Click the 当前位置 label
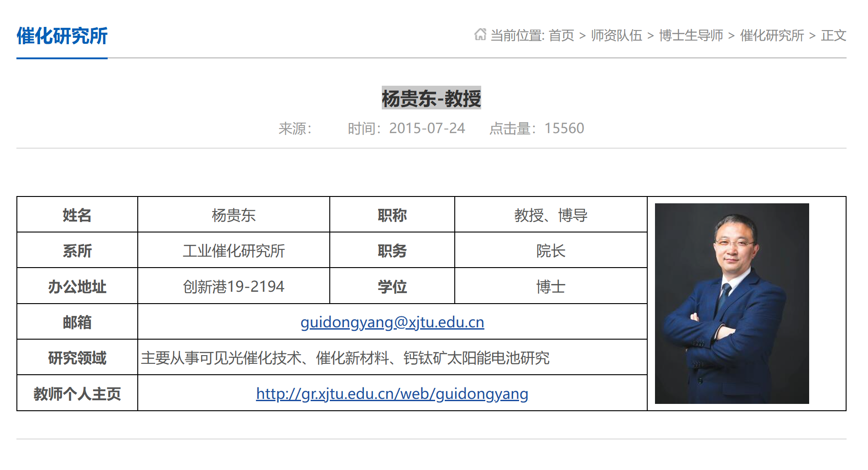This screenshot has width=868, height=470. tap(517, 36)
